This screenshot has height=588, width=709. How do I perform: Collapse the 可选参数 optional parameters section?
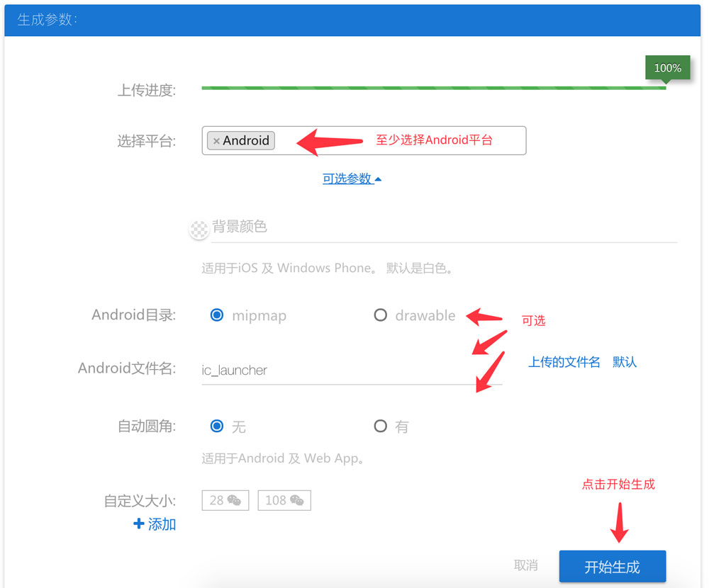[x=347, y=179]
